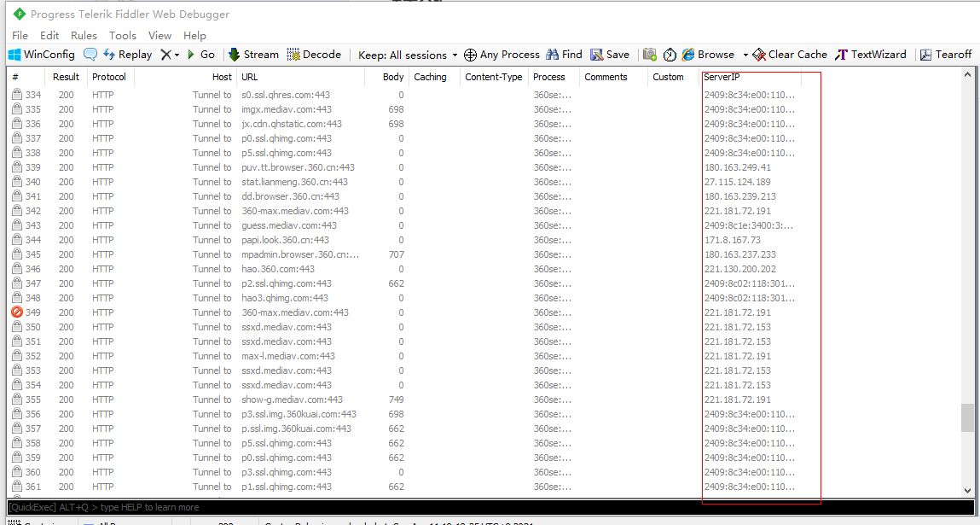Click the speech bubble comment icon
Screen dimensions: 980x525
pyautogui.click(x=90, y=55)
